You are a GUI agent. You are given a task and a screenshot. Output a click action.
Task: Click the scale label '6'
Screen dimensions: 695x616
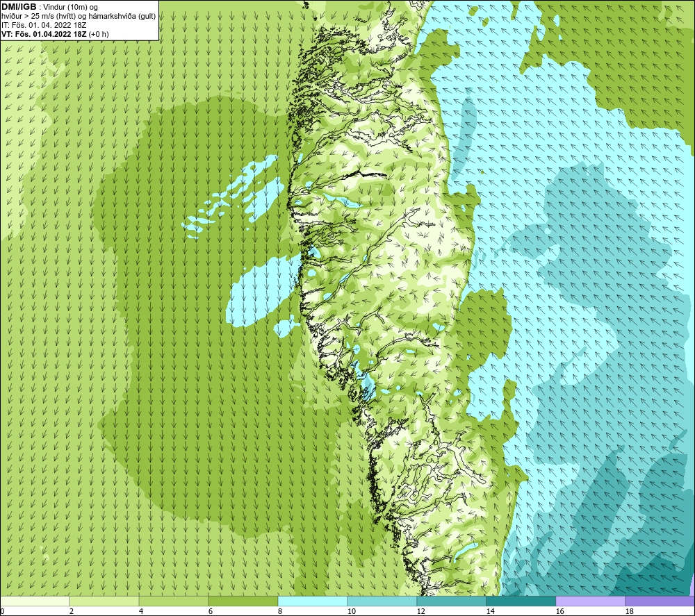[x=211, y=612]
